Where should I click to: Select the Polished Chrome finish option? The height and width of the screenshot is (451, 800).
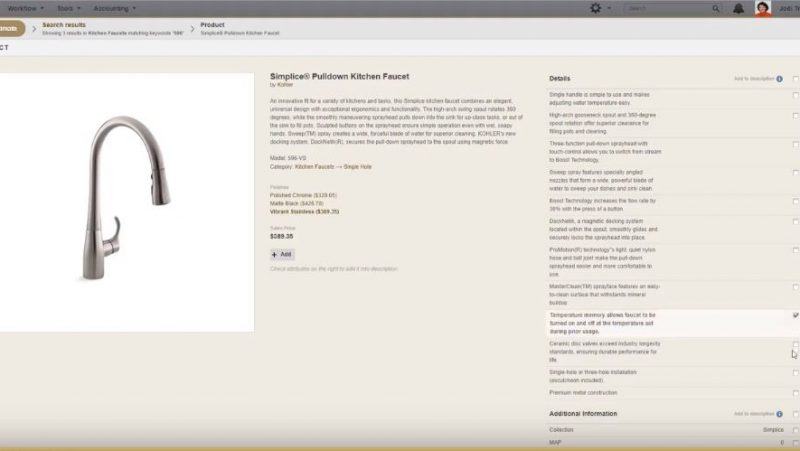coord(303,195)
